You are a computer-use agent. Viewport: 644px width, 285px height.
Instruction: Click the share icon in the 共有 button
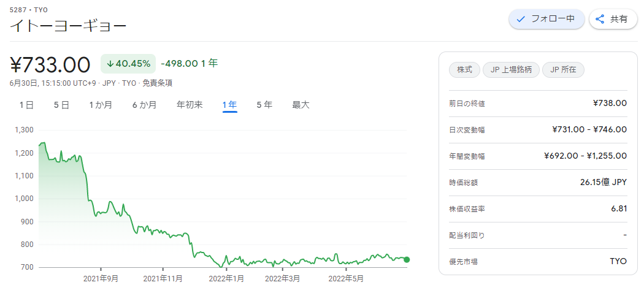[600, 19]
